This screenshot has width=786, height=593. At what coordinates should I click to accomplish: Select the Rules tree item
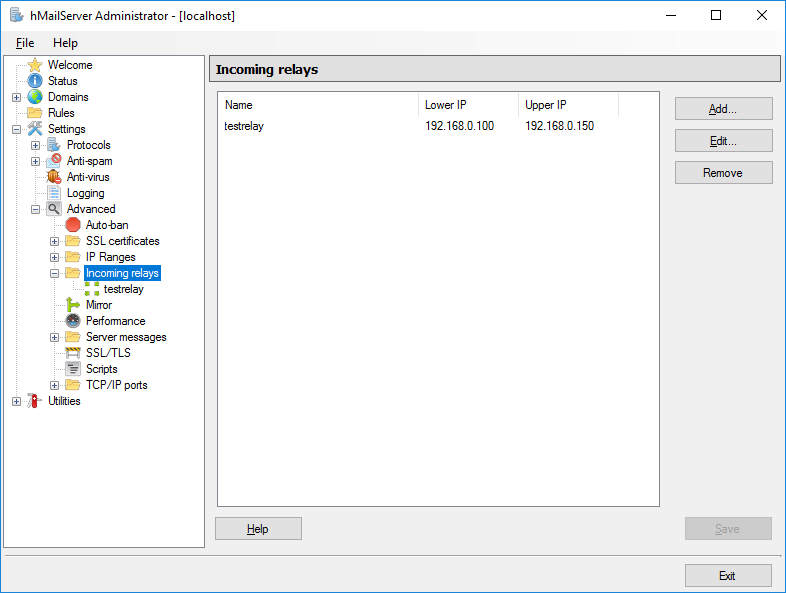tap(61, 113)
